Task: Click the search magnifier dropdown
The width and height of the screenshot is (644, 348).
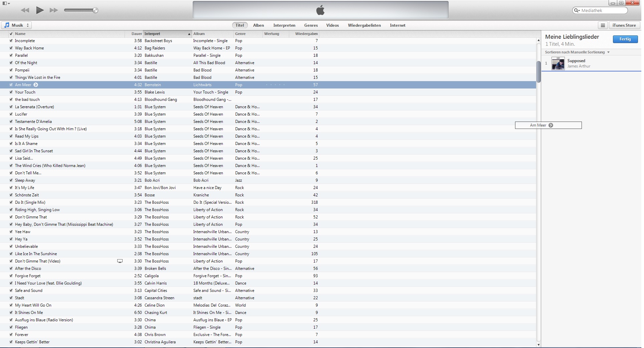Action: tap(577, 10)
